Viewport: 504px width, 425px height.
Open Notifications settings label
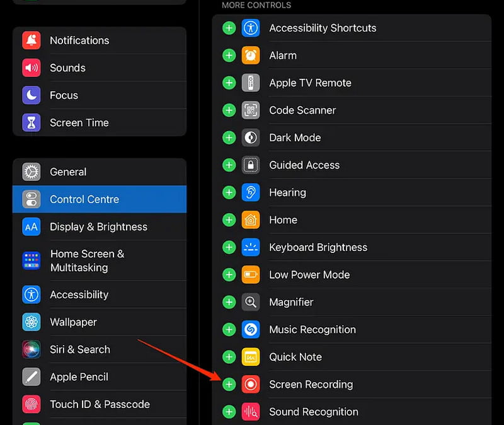click(x=79, y=40)
